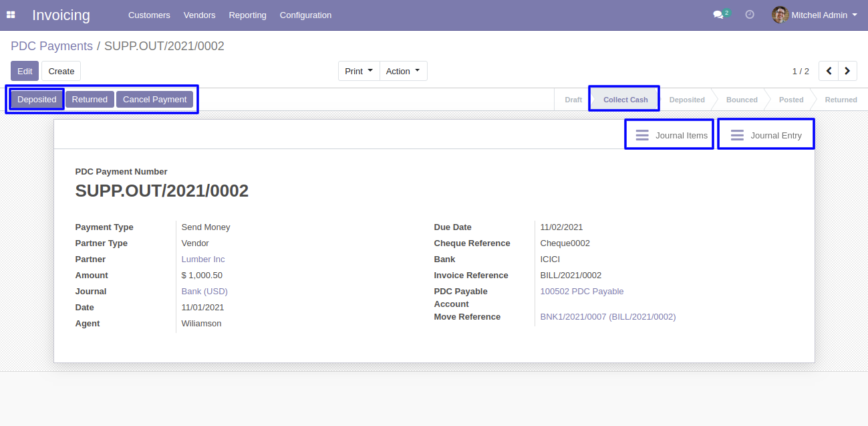Open the apps grid menu icon
This screenshot has height=426, width=868.
[x=11, y=15]
